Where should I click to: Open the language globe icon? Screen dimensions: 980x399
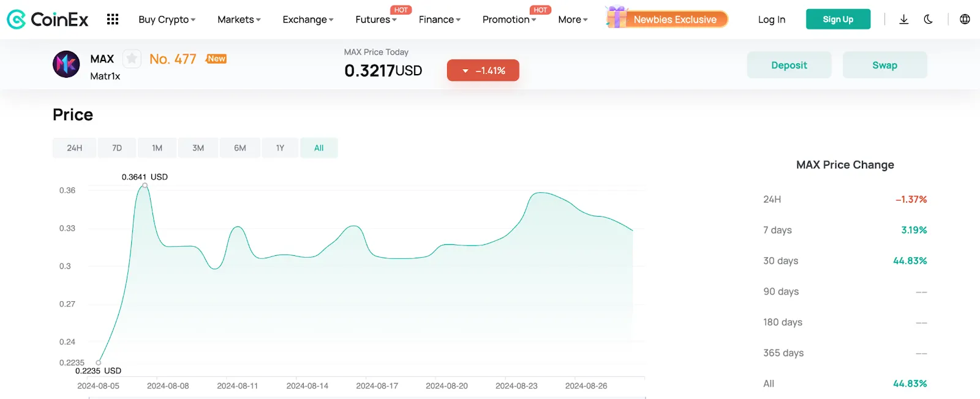[x=965, y=20]
